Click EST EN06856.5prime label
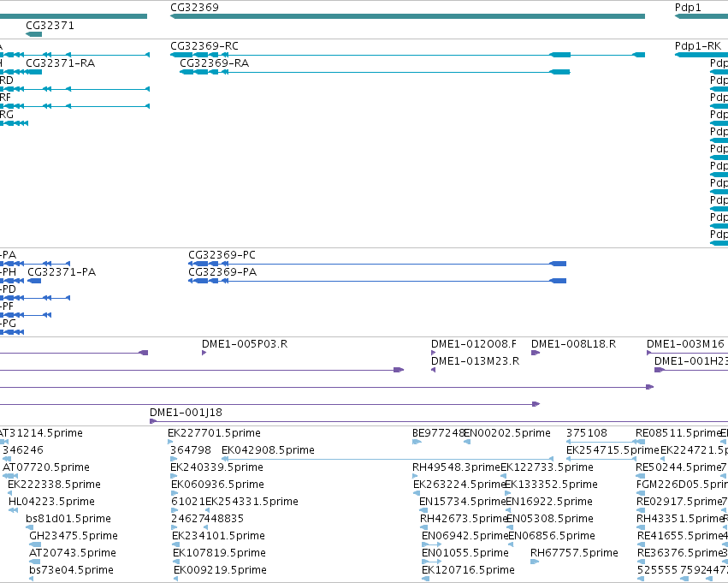728x583 pixels. [552, 536]
